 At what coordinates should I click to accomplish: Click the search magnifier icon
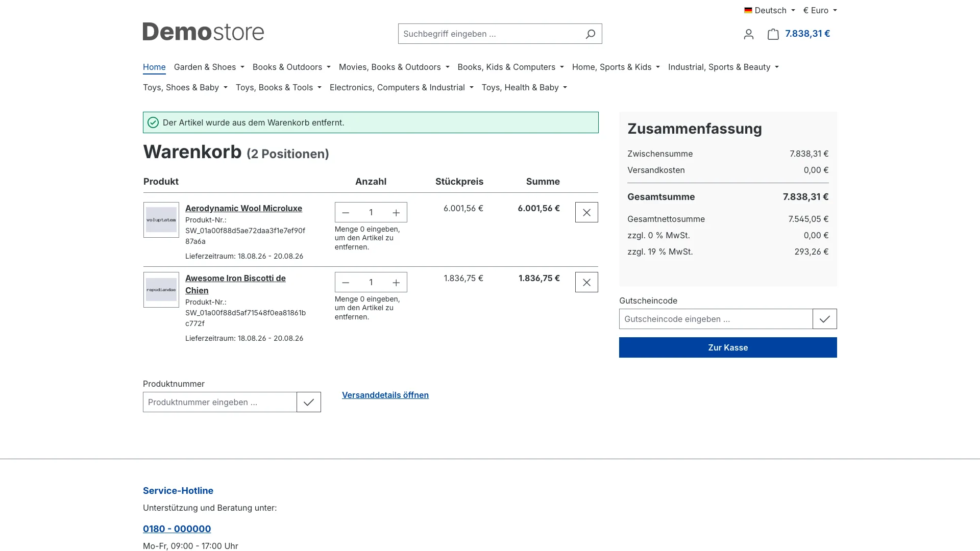pyautogui.click(x=590, y=34)
